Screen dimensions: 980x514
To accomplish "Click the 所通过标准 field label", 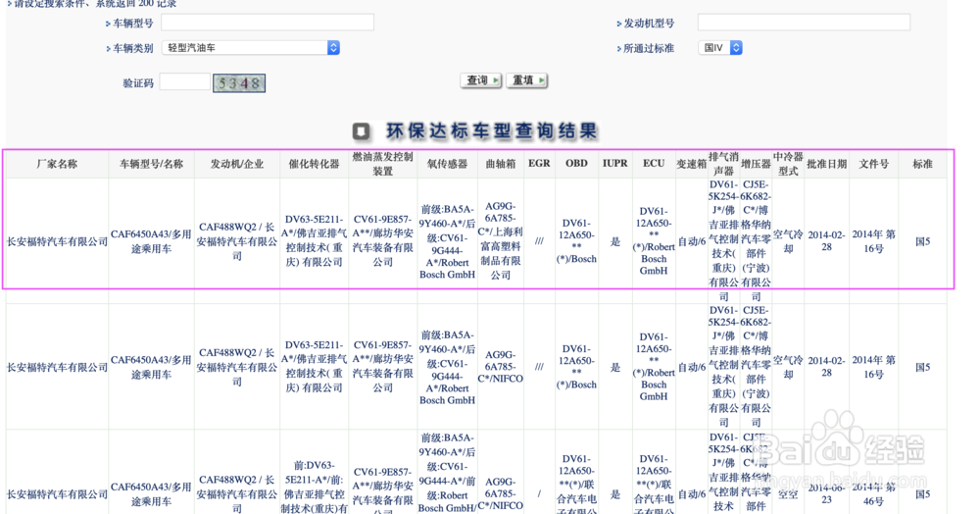I will coord(649,48).
